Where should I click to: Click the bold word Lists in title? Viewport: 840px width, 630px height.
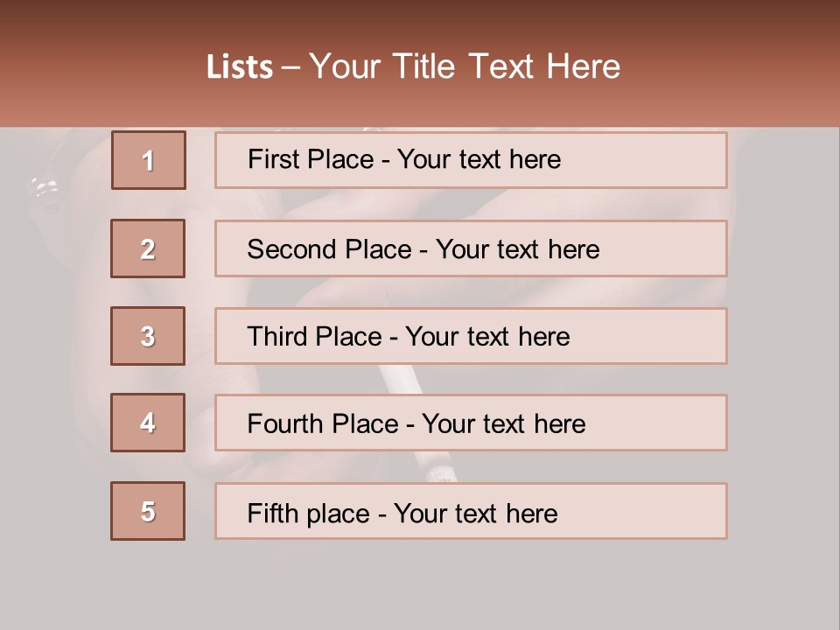click(x=240, y=66)
